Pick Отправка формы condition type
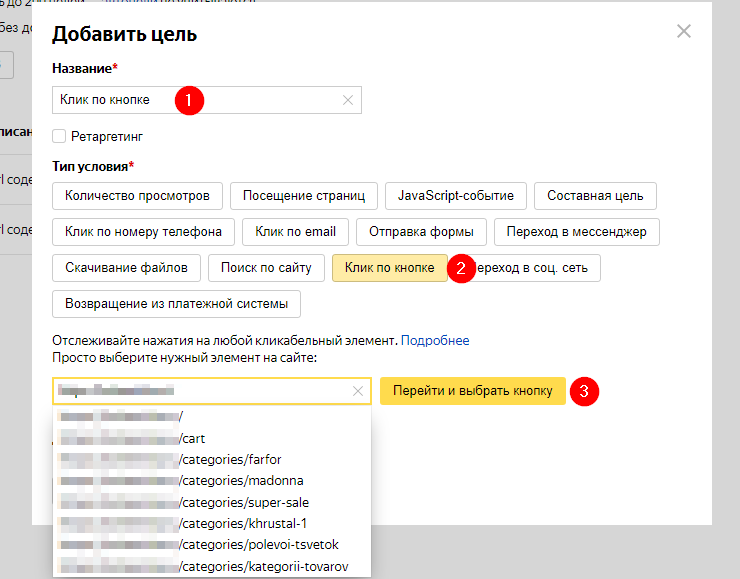Image resolution: width=740 pixels, height=579 pixels. click(x=420, y=232)
